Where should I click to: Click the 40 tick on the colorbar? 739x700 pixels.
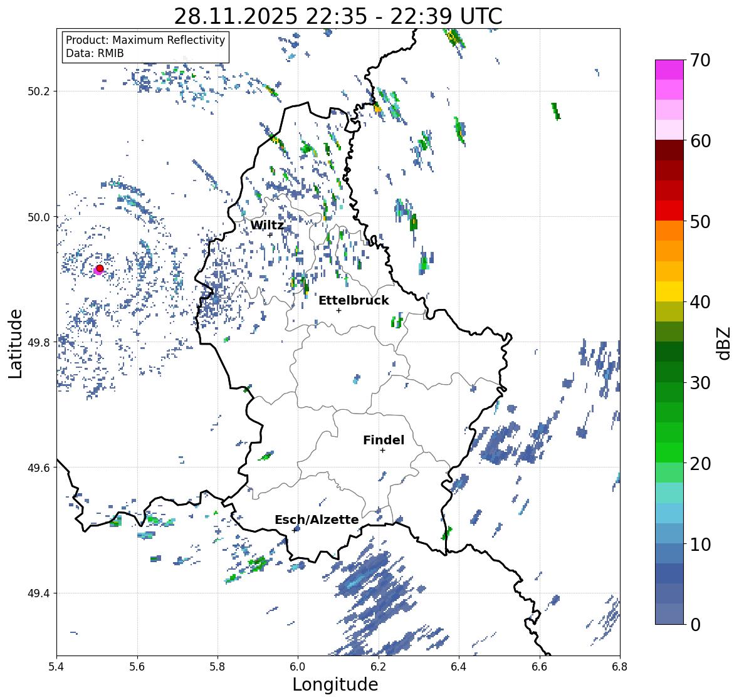(700, 302)
